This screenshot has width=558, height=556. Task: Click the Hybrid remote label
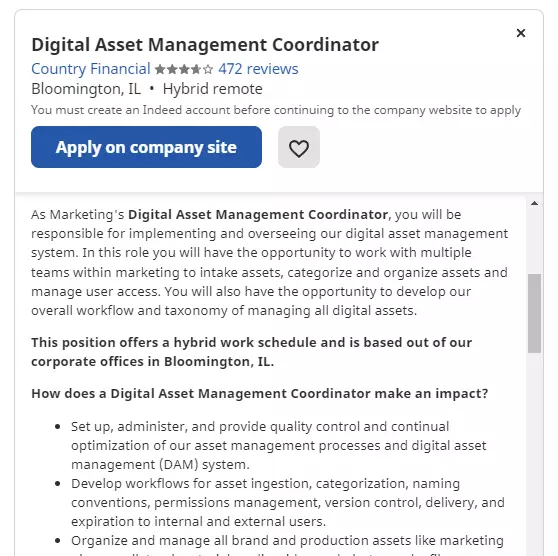(212, 89)
